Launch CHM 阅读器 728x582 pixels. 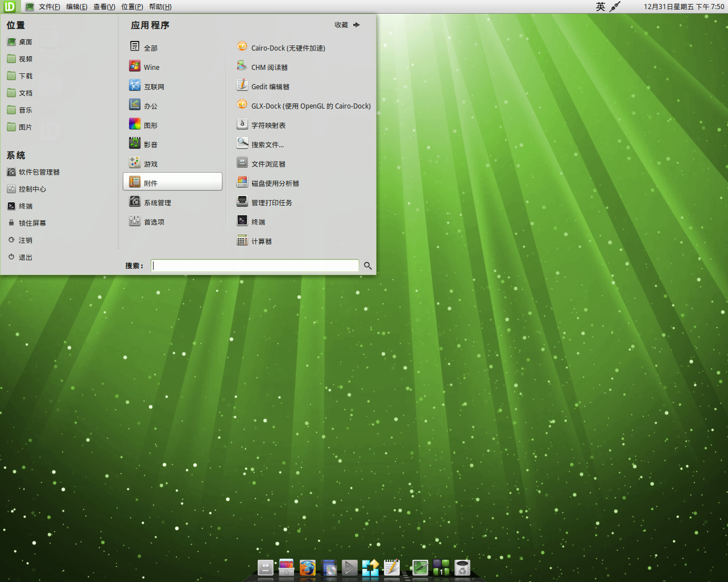(262, 67)
